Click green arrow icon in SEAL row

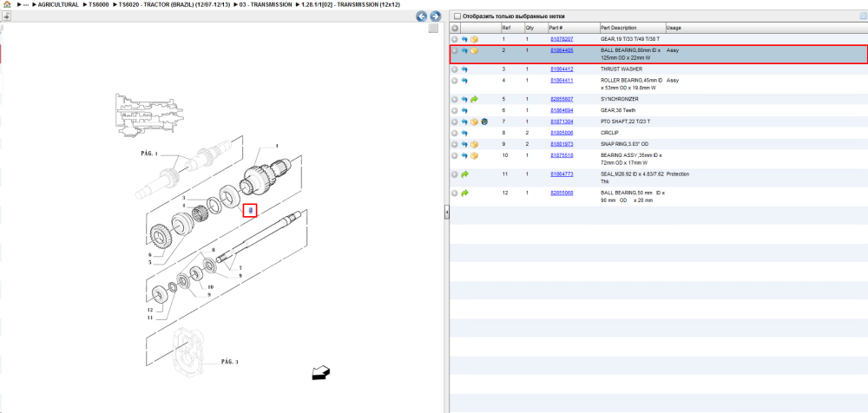point(464,174)
